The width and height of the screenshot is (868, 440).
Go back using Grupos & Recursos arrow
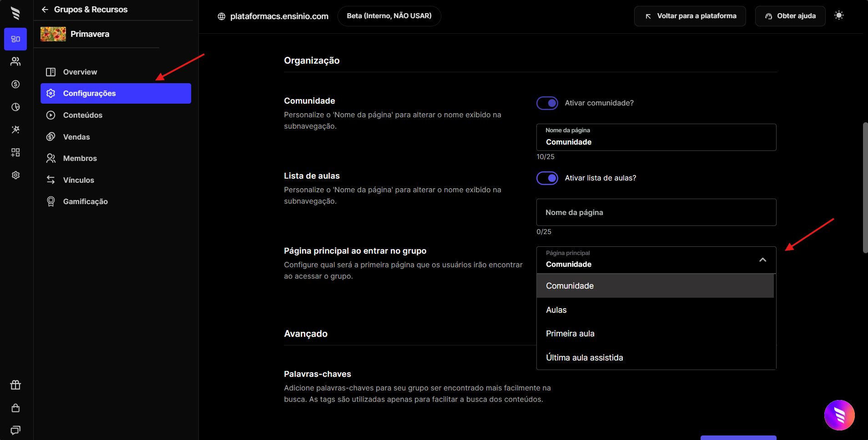coord(45,10)
